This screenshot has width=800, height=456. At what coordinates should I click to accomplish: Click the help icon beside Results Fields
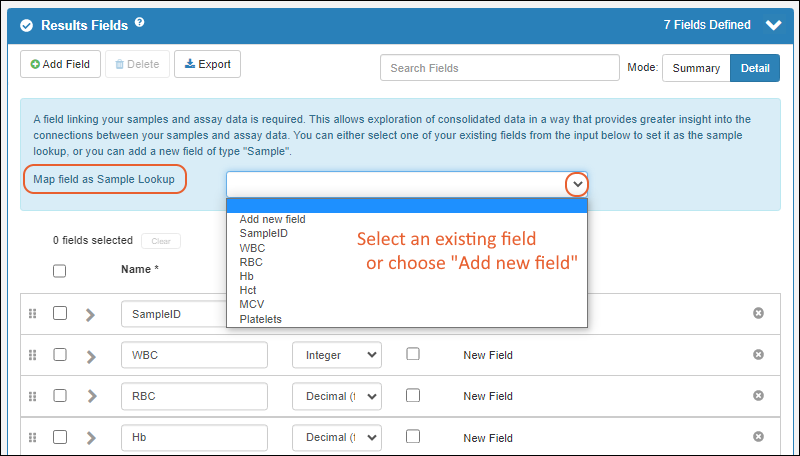pos(140,22)
